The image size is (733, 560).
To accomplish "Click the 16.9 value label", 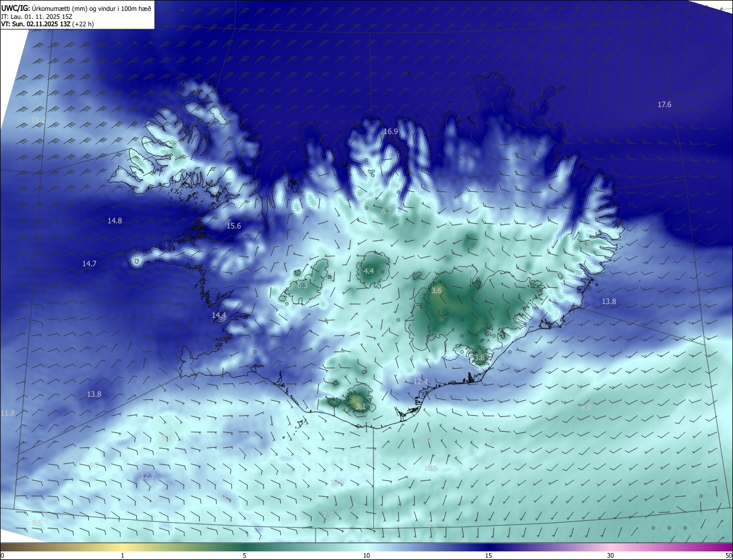I will (391, 131).
